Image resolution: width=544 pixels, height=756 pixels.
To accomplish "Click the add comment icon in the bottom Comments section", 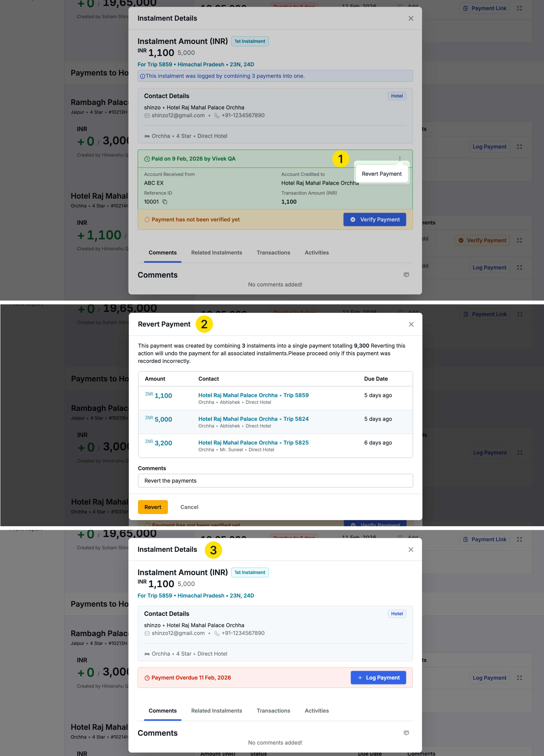I will (x=406, y=733).
